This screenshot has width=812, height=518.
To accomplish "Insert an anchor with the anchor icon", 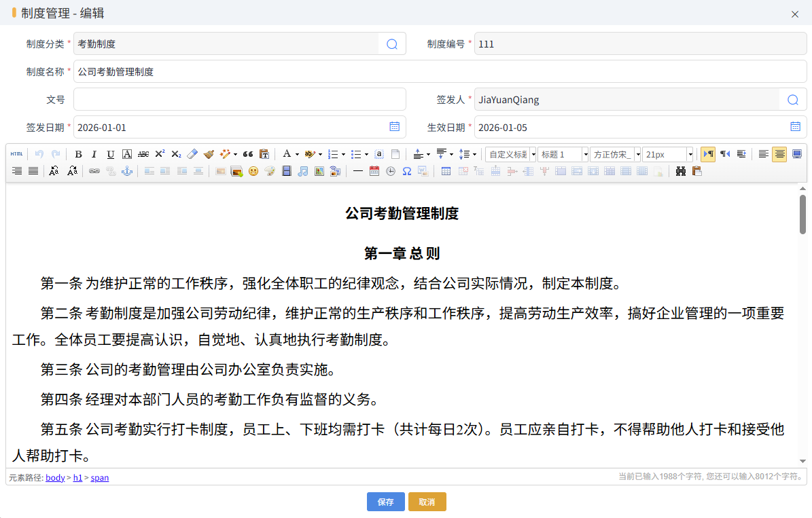I will pos(127,171).
